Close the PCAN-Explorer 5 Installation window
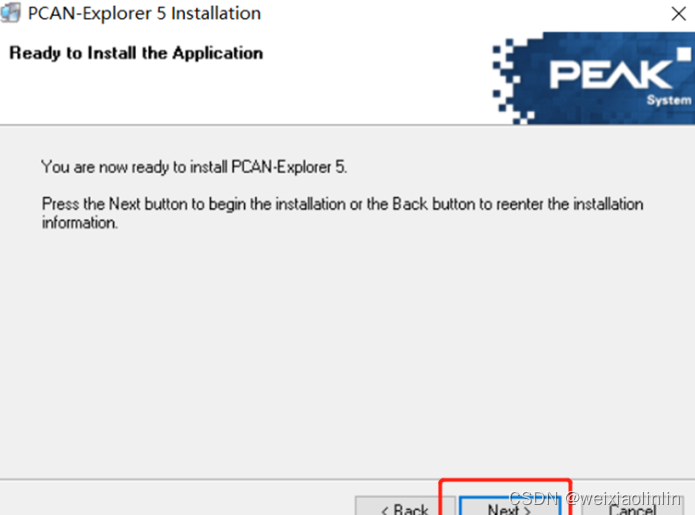Screen dimensions: 695x515 (x=678, y=13)
